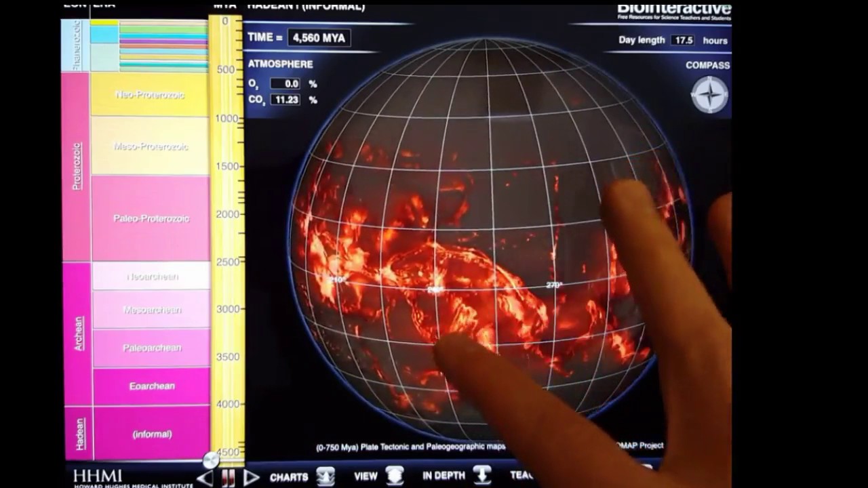Select the Eoarchean era block
Image resolution: width=868 pixels, height=488 pixels.
[152, 386]
